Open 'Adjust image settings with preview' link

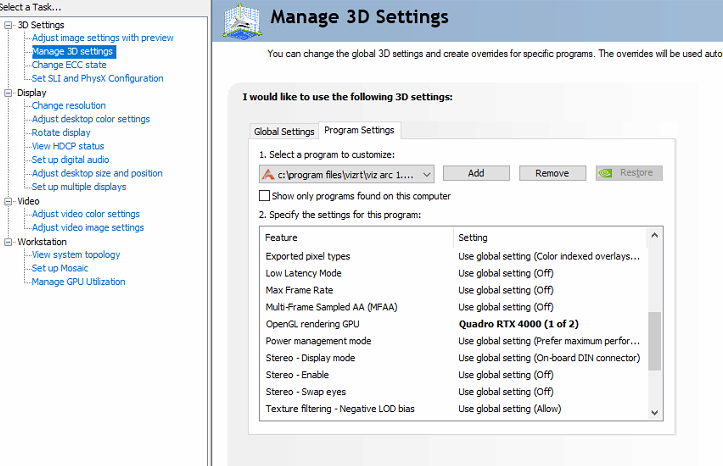(102, 38)
